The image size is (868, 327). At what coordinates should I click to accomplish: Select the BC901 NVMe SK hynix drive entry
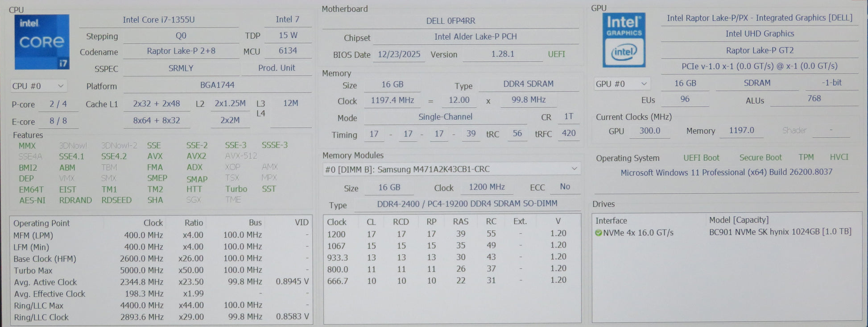[780, 232]
